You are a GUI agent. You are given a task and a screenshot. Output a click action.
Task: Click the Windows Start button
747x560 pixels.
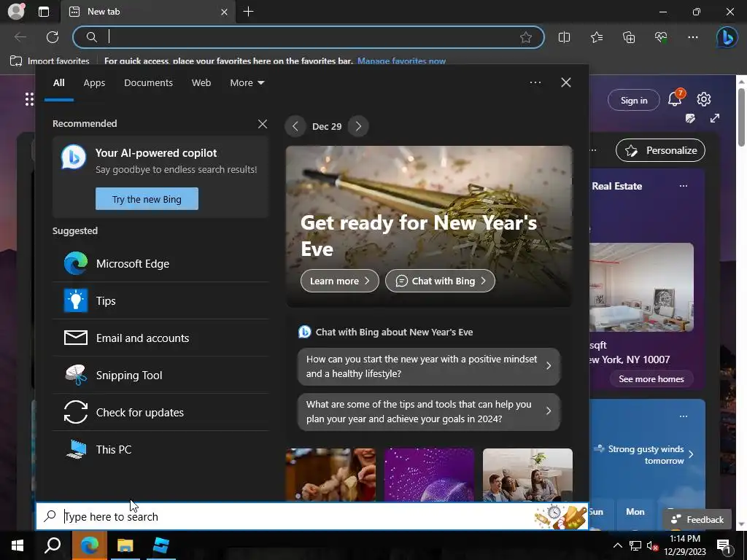(x=18, y=545)
